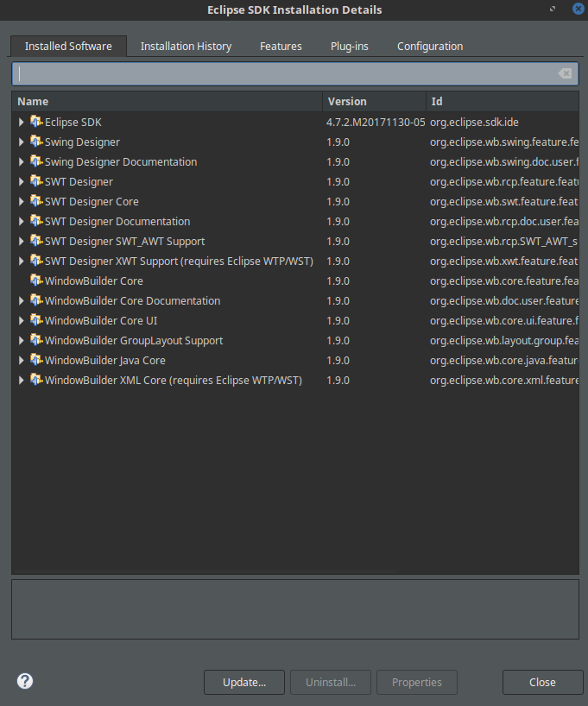Select version 4.7.2.M20171130-05 cell
Viewport: 588px width, 706px height.
[376, 122]
